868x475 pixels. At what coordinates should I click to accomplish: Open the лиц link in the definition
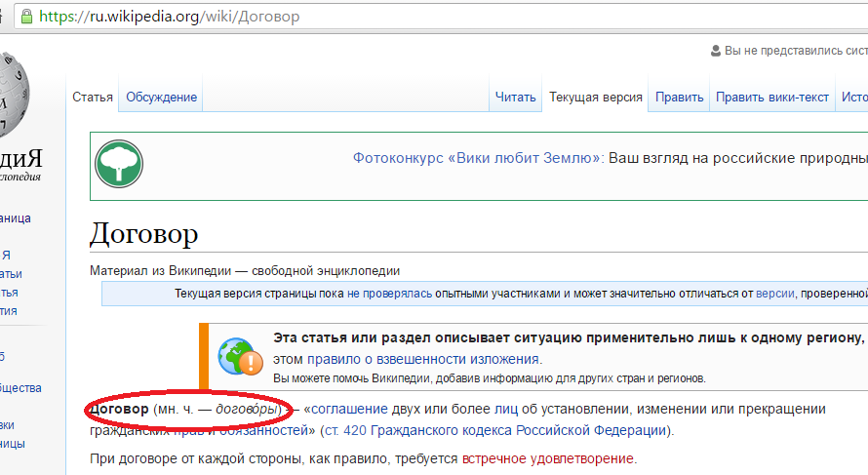(506, 409)
